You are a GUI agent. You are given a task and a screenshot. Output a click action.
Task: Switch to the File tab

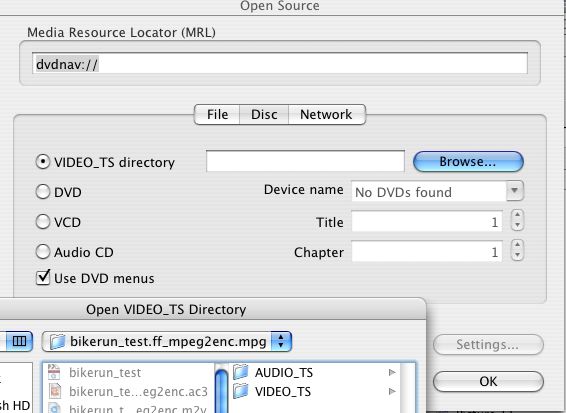pyautogui.click(x=217, y=114)
